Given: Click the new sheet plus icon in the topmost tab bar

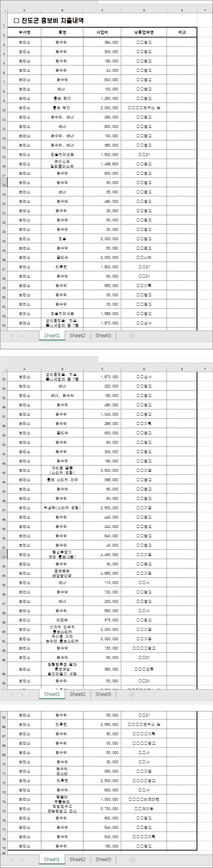Looking at the screenshot, I should point(132,336).
